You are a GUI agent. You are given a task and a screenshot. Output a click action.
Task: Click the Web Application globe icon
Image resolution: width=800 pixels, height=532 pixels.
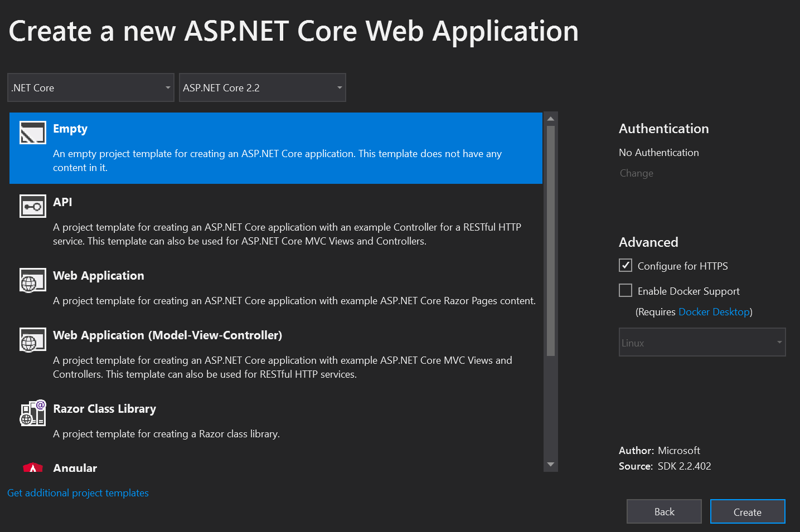[32, 280]
